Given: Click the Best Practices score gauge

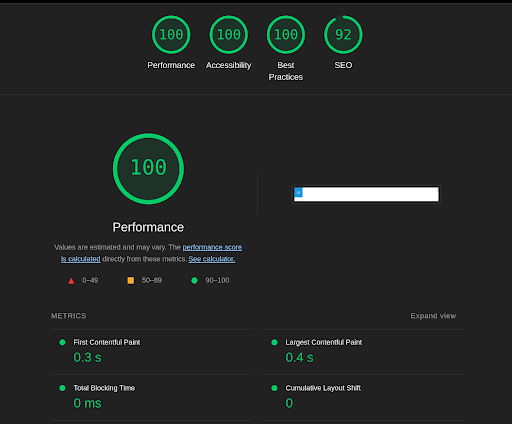Looking at the screenshot, I should (x=286, y=35).
